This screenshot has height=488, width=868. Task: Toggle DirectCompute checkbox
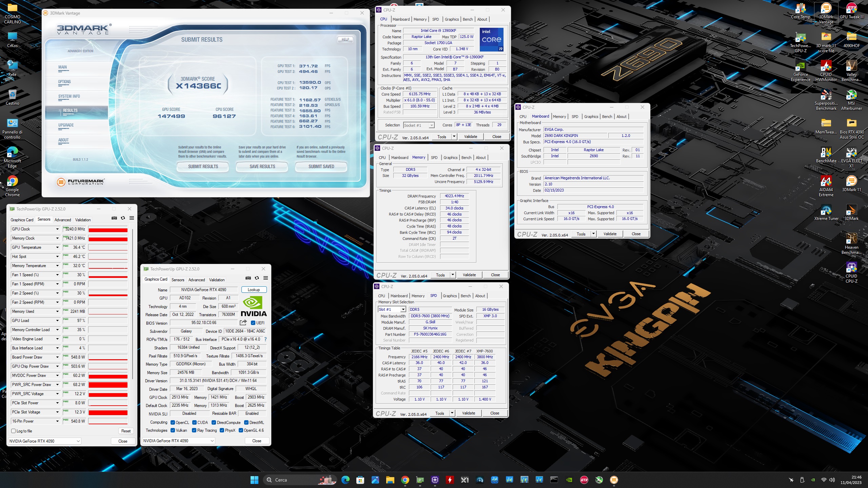(214, 423)
